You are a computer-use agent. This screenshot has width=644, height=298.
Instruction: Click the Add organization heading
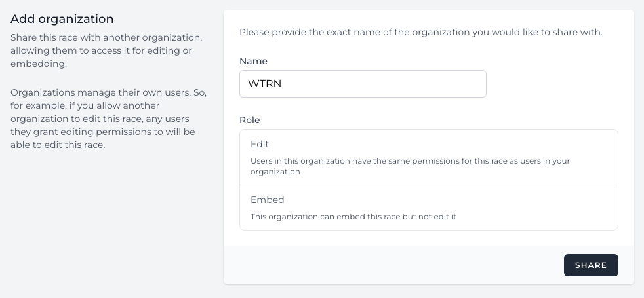click(x=62, y=20)
